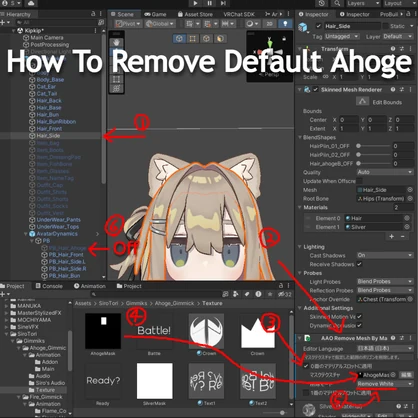Open the Pivot dropdown in Scene toolbar
The image size is (418, 418).
point(128,24)
